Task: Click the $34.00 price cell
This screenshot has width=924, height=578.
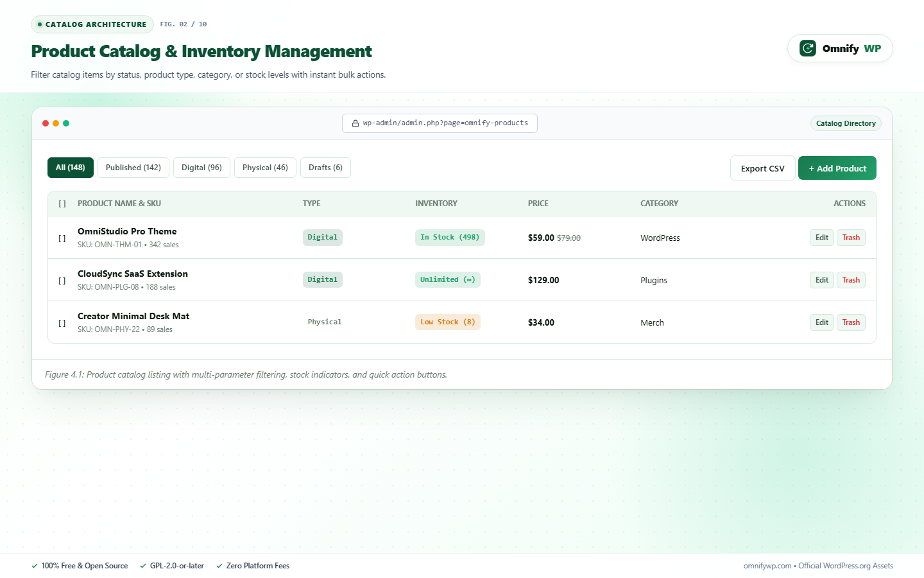Action: pyautogui.click(x=541, y=322)
